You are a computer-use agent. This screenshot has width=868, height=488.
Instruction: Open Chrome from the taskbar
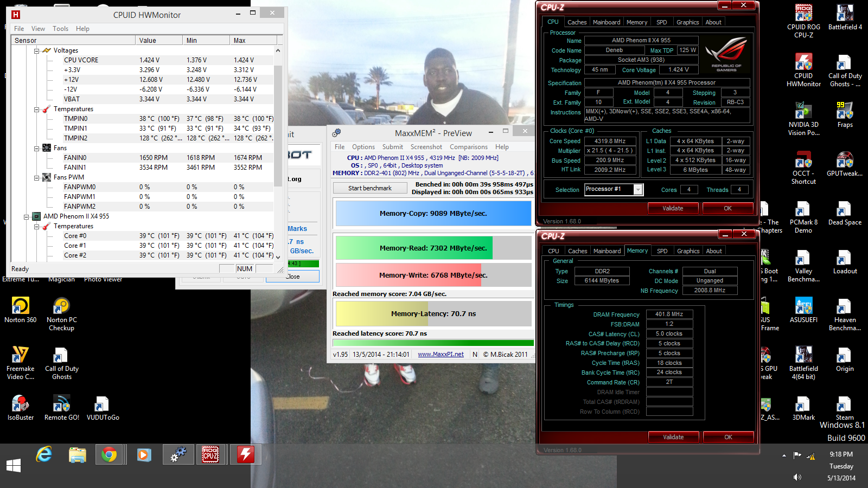pyautogui.click(x=109, y=454)
